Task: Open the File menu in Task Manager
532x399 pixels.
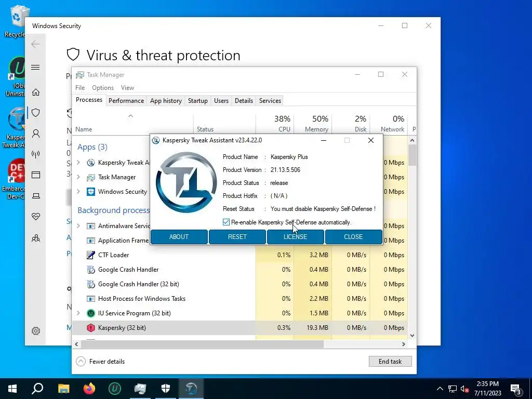Action: [80, 87]
